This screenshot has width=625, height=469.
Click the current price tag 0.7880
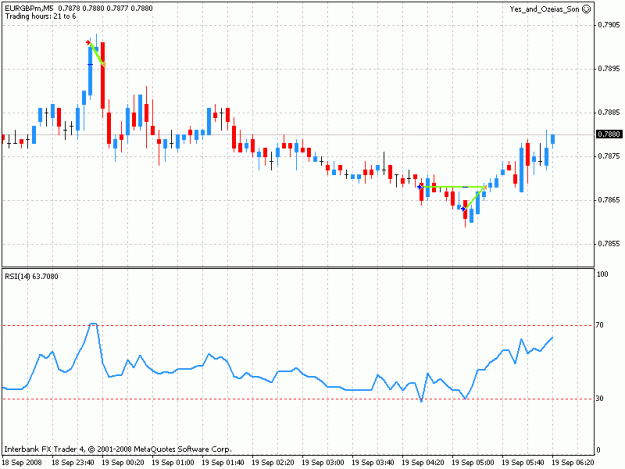(x=609, y=134)
